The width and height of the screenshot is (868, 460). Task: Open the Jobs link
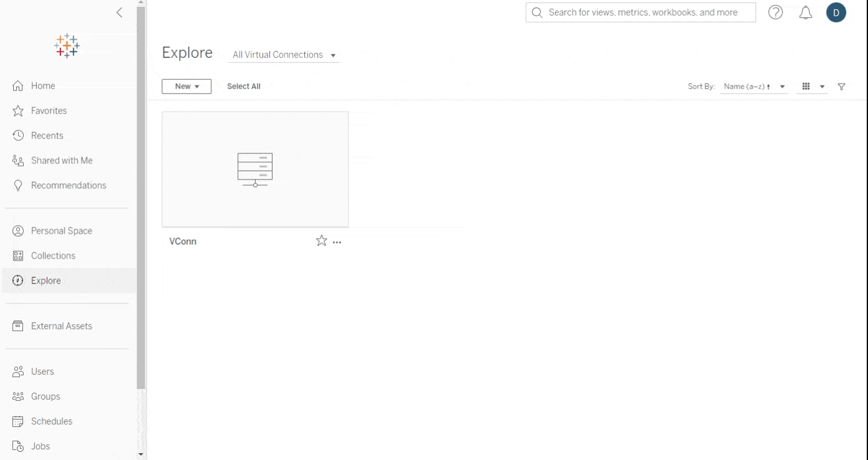click(41, 446)
